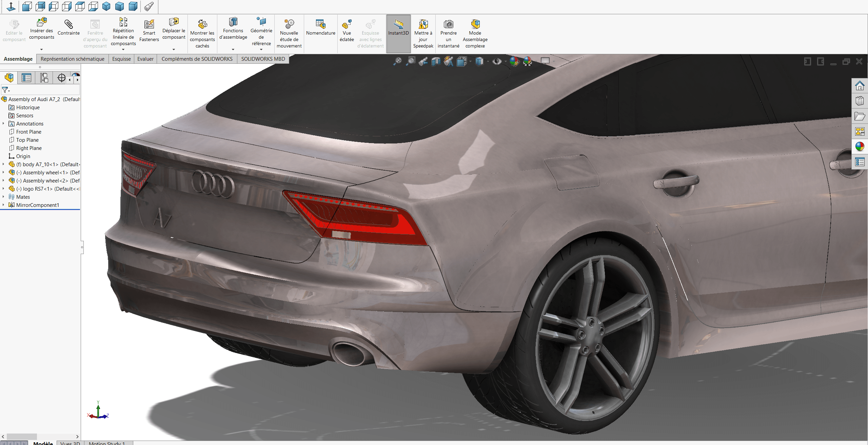Select the Contrainte paperclip tool

point(68,28)
